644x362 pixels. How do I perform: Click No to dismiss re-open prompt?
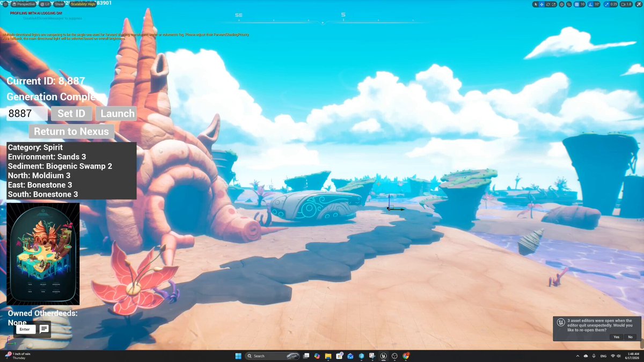[630, 337]
